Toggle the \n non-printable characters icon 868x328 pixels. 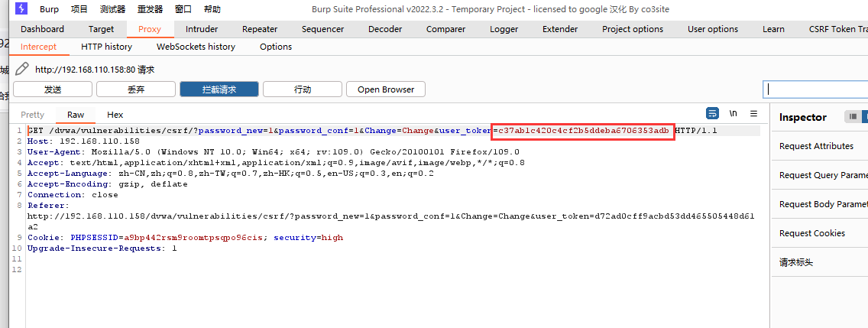pyautogui.click(x=734, y=114)
